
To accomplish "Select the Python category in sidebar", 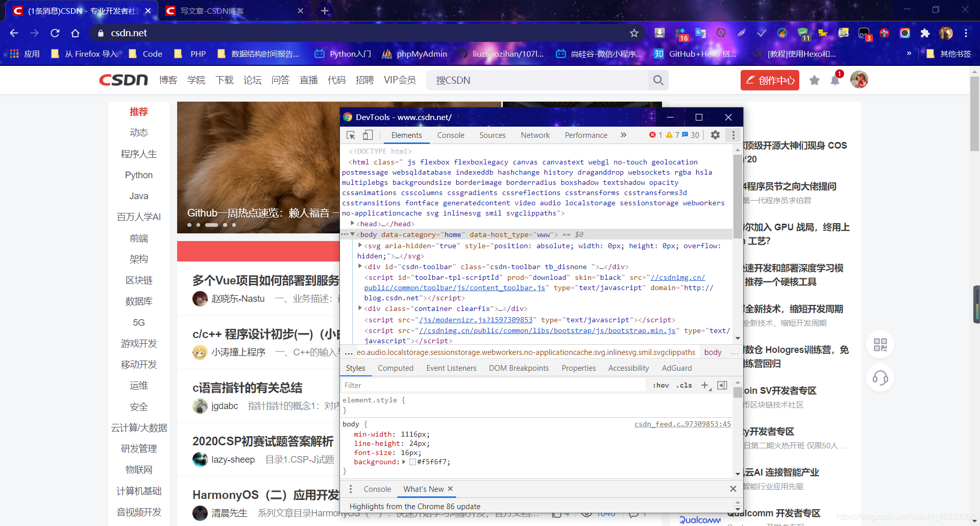I will tap(139, 175).
